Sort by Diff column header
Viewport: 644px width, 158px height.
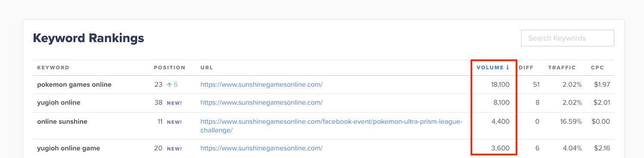(x=526, y=68)
